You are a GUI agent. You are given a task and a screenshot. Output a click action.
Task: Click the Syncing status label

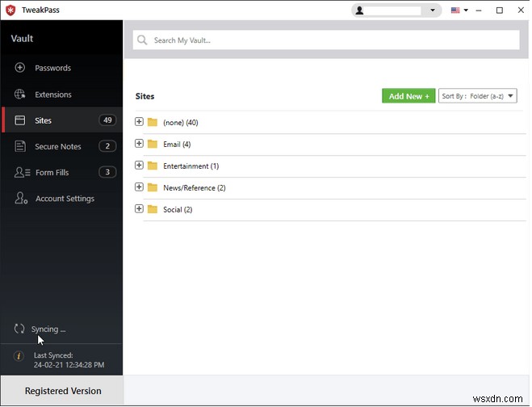pyautogui.click(x=48, y=329)
